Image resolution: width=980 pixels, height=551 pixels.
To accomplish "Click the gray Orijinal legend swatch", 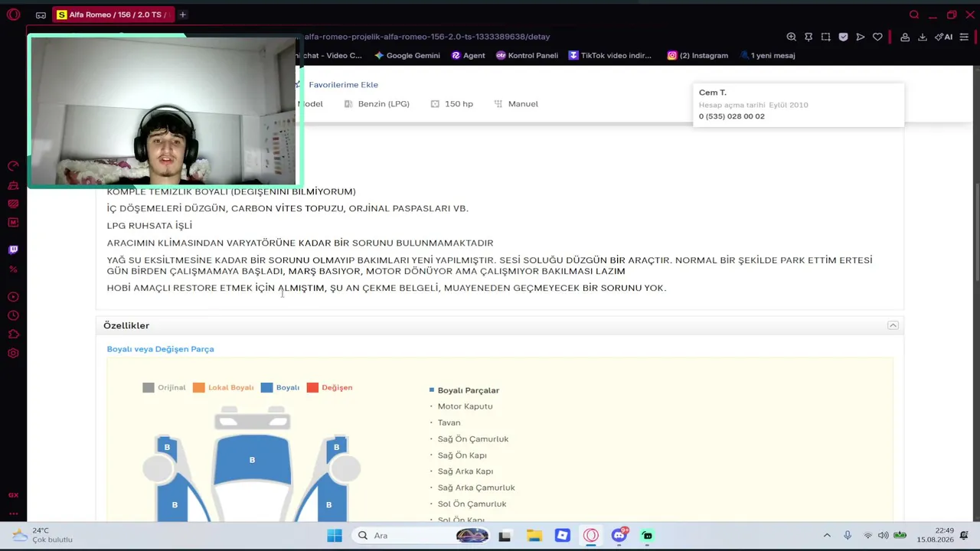I will (x=149, y=387).
